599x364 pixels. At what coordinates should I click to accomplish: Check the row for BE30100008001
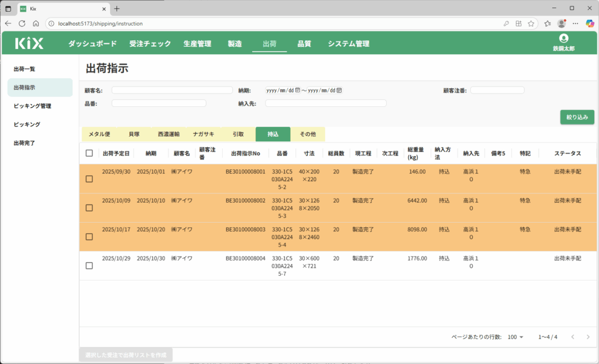[89, 179]
